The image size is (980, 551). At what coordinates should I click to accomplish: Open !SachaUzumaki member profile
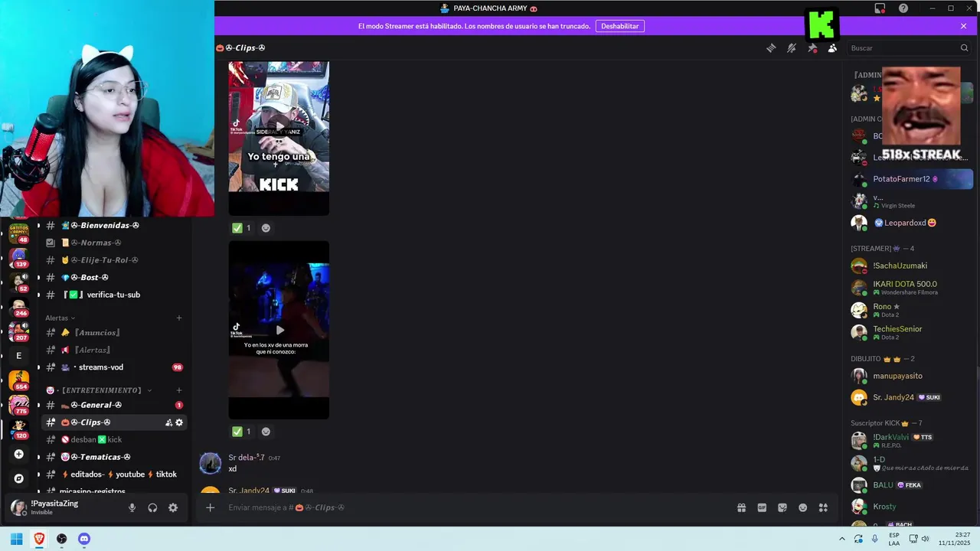coord(911,266)
